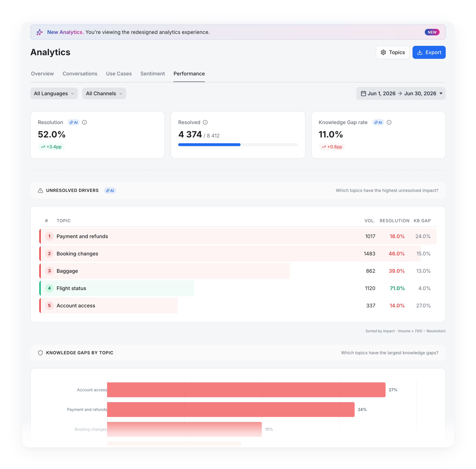Image resolution: width=476 pixels, height=469 pixels.
Task: Click the AI badge next to Unresolved Drivers
Action: click(x=110, y=190)
